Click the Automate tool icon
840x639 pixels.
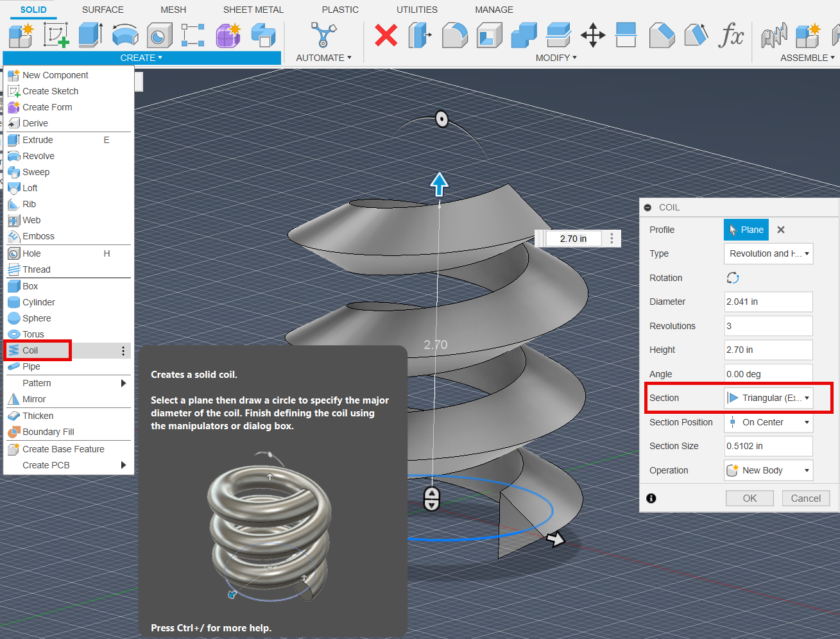click(x=323, y=35)
